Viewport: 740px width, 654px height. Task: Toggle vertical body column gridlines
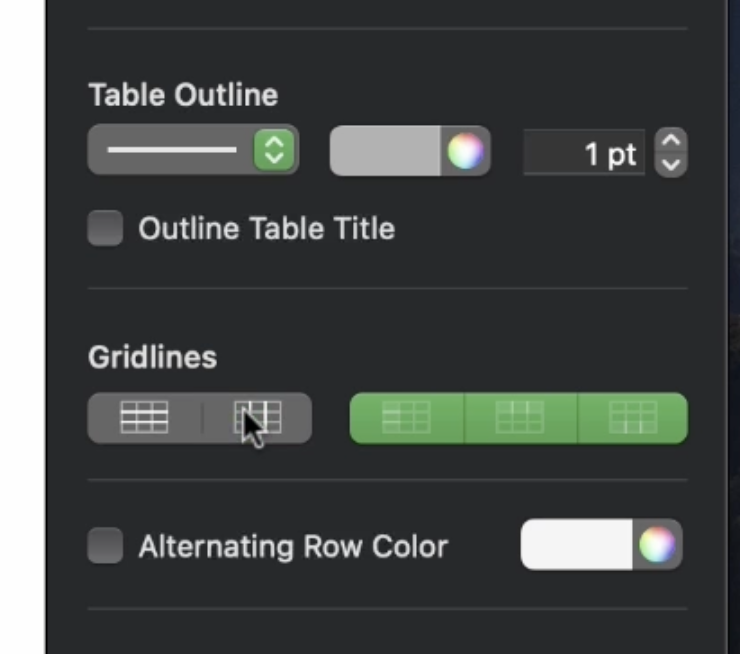tap(258, 418)
